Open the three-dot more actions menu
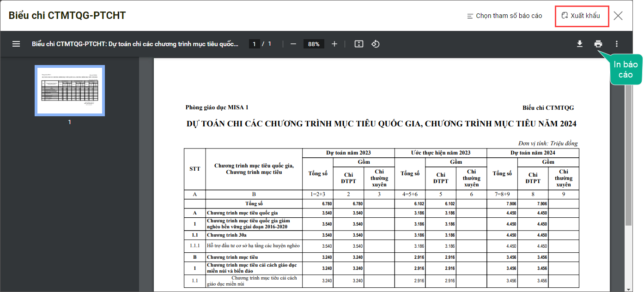The image size is (644, 292). coord(617,44)
